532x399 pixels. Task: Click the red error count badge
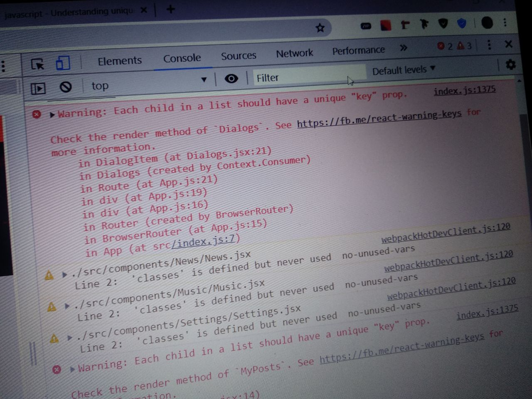tap(445, 46)
